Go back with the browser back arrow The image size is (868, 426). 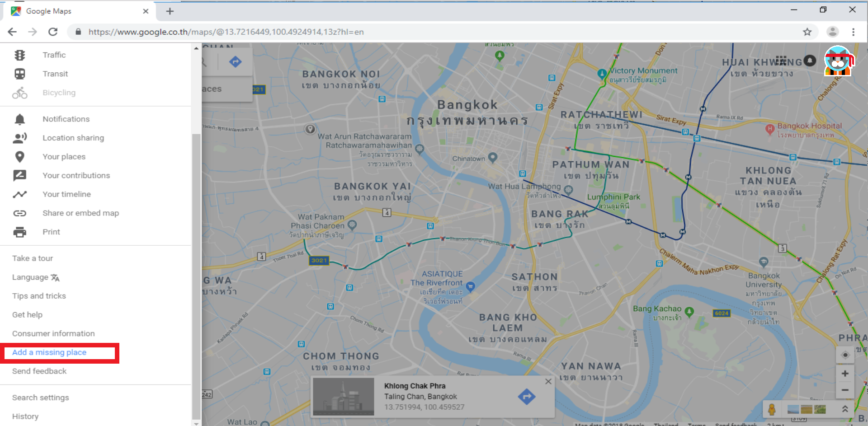coord(12,32)
